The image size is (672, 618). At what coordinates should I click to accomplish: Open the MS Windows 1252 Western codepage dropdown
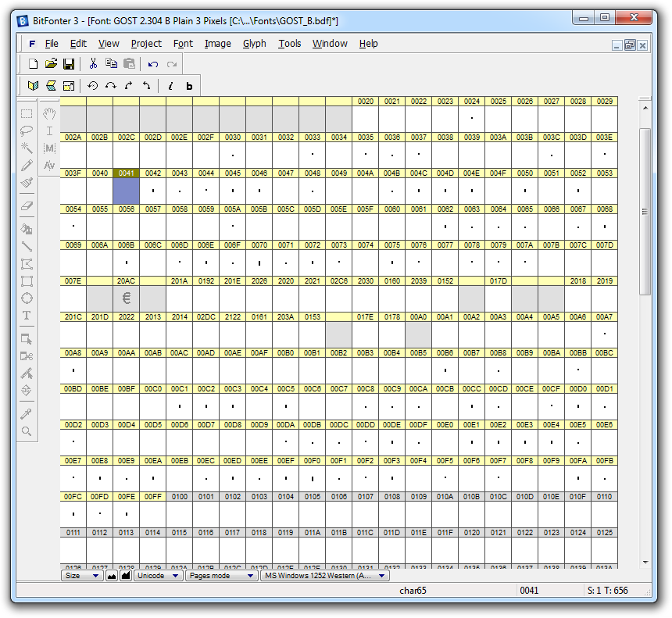point(325,576)
